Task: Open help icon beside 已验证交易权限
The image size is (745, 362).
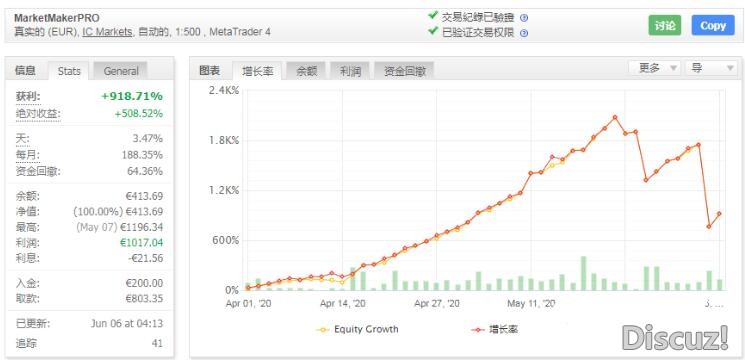Action: [x=524, y=33]
